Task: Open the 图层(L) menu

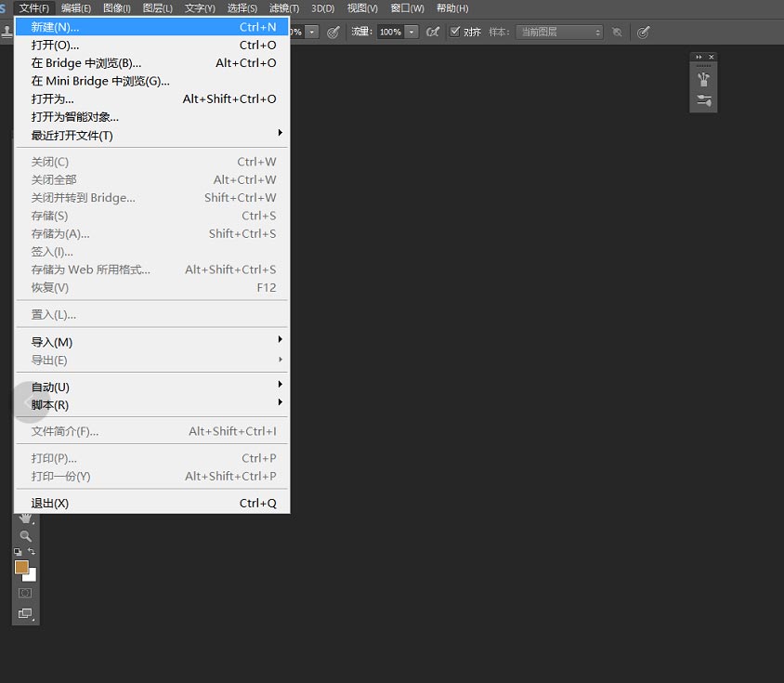Action: 158,8
